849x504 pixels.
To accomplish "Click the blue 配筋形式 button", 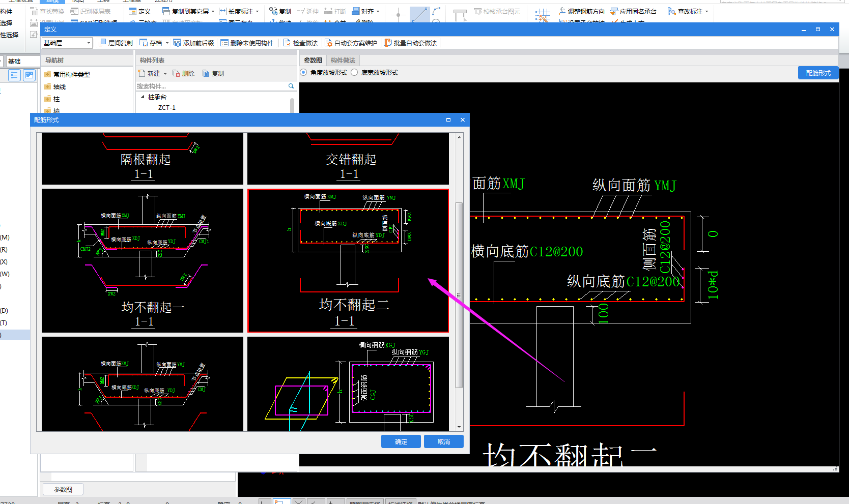I will (x=818, y=73).
